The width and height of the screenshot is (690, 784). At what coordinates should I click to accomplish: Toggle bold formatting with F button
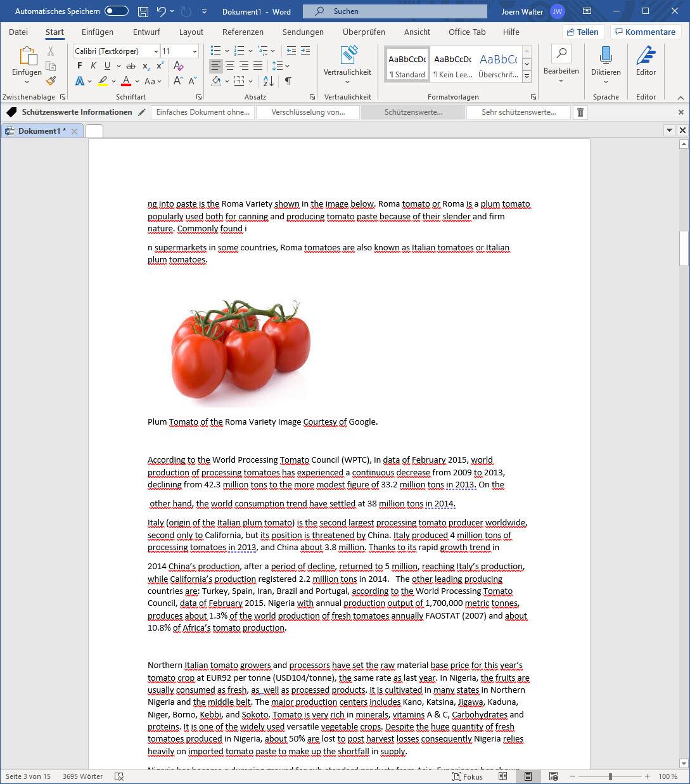pyautogui.click(x=79, y=66)
